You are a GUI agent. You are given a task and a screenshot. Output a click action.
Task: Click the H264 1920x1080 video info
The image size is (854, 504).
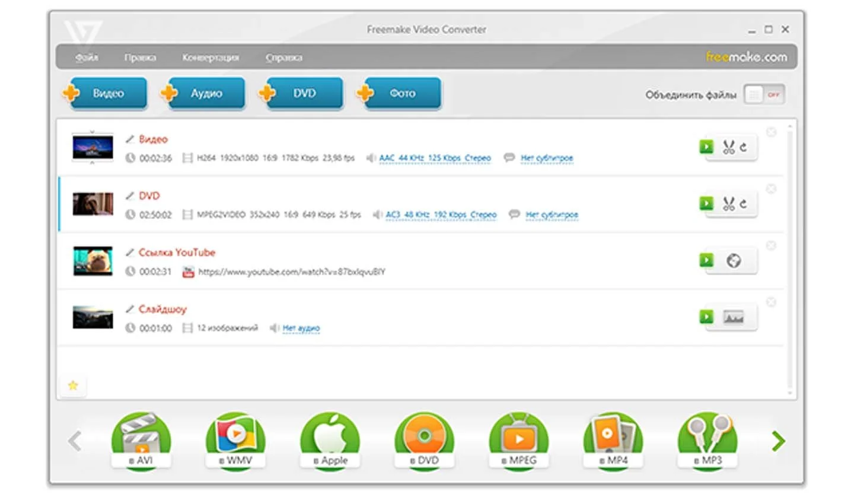276,158
